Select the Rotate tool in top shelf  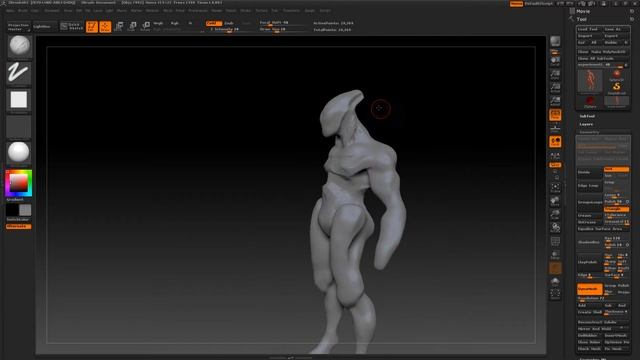pyautogui.click(x=145, y=27)
